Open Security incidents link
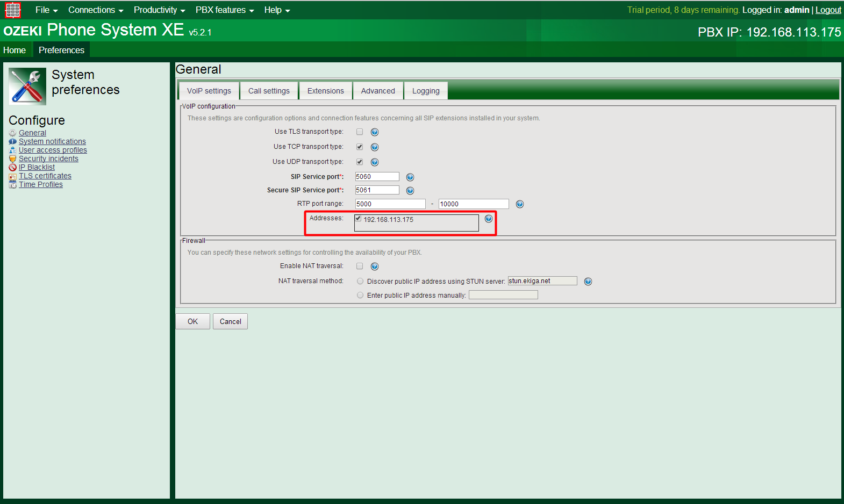The height and width of the screenshot is (504, 844). 48,159
